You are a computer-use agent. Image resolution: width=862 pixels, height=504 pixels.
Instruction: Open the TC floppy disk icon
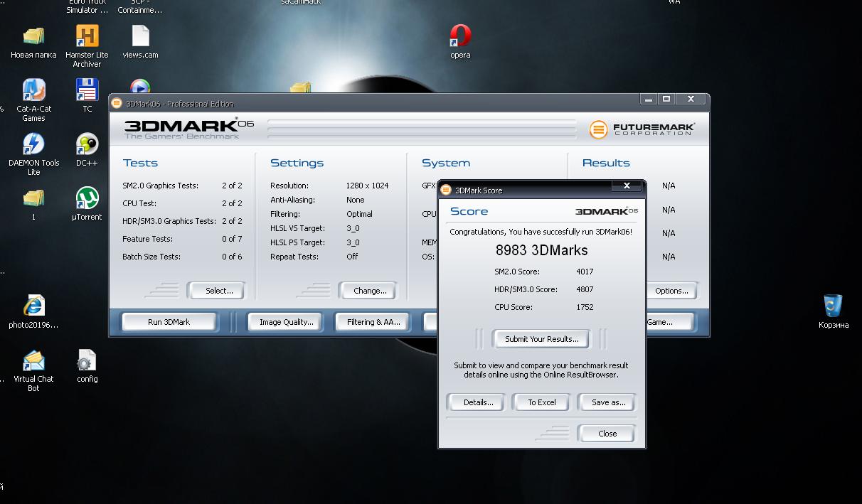87,90
